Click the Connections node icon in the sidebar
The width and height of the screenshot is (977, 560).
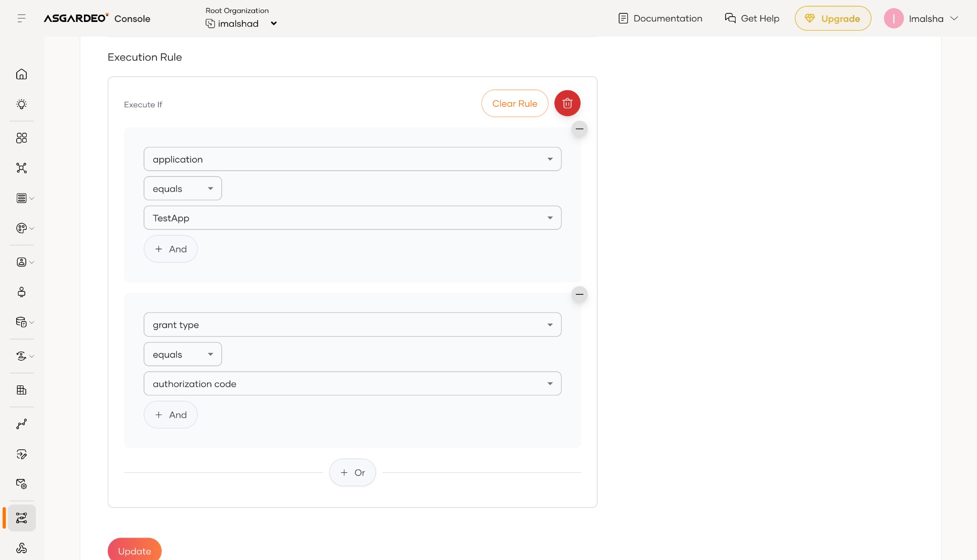coord(21,168)
